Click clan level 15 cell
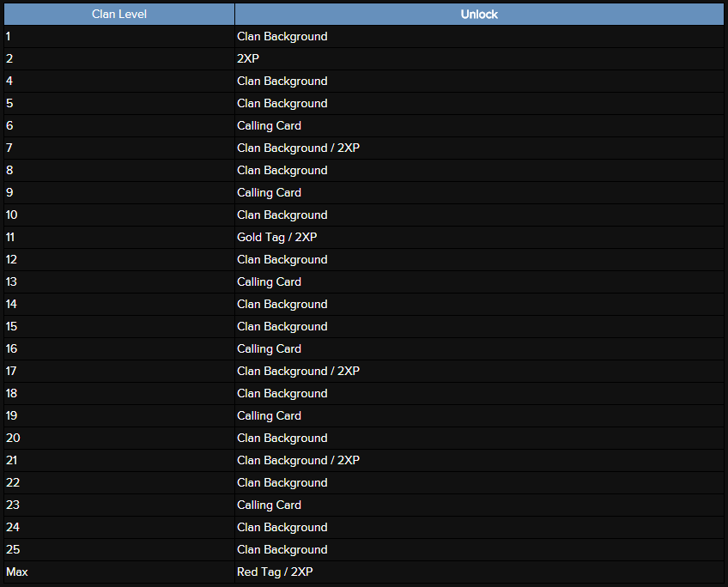 point(119,326)
